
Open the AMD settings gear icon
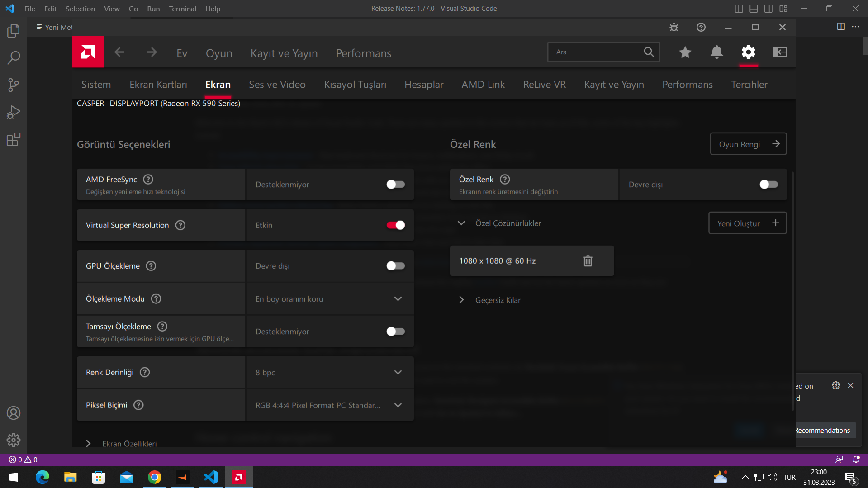point(749,52)
